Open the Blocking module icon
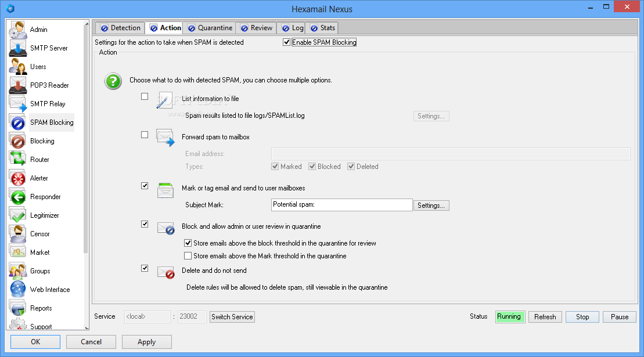Viewport: 644px width, 357px height. coord(18,141)
